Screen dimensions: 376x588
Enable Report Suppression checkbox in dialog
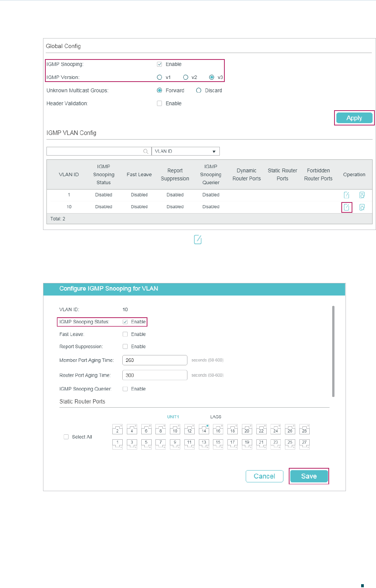pos(125,347)
